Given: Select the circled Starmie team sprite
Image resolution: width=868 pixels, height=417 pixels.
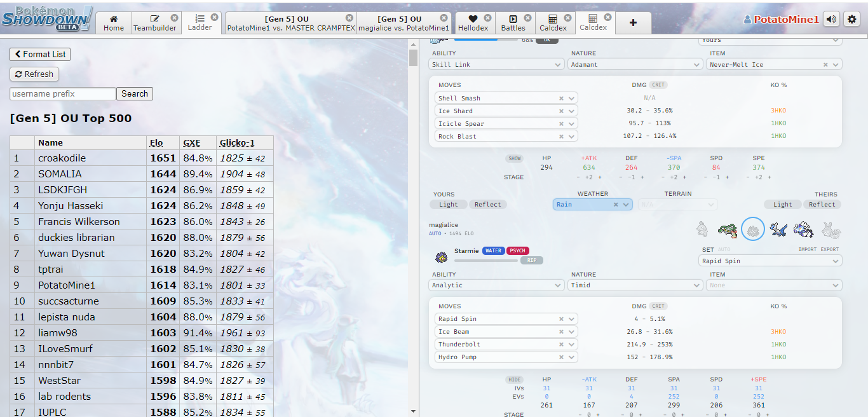Looking at the screenshot, I should pos(753,229).
